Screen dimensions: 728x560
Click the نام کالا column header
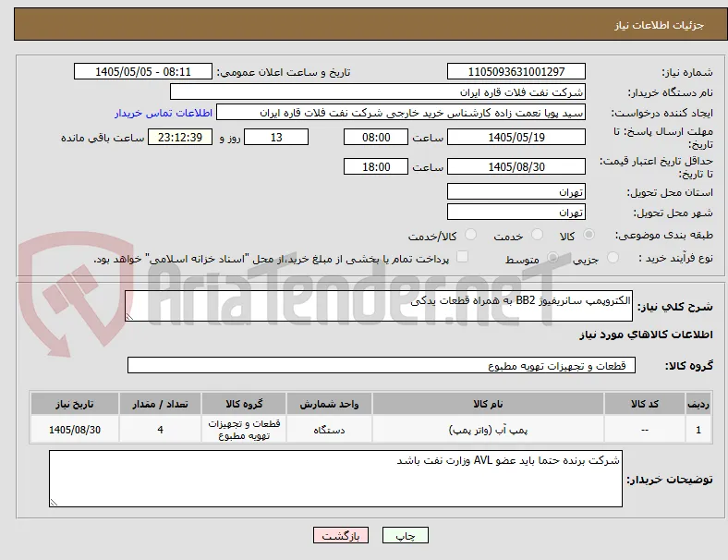(x=488, y=404)
